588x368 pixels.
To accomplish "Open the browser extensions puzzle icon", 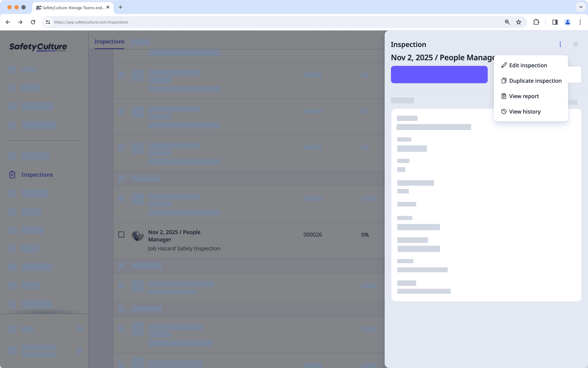I will click(536, 22).
